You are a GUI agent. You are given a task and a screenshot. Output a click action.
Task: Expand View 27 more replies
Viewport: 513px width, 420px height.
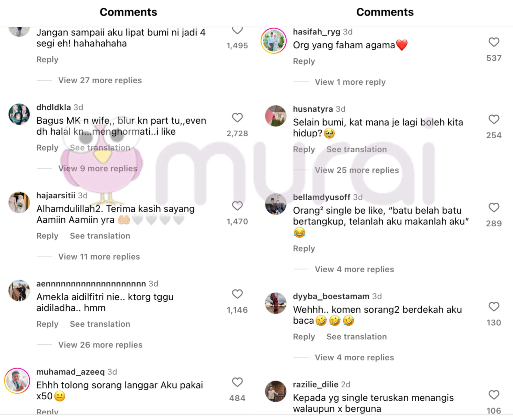(x=100, y=80)
